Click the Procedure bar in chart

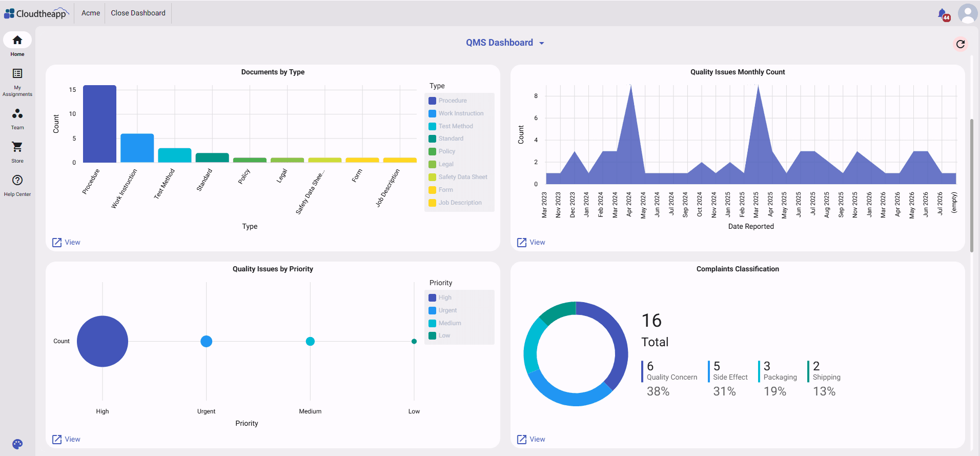(99, 124)
